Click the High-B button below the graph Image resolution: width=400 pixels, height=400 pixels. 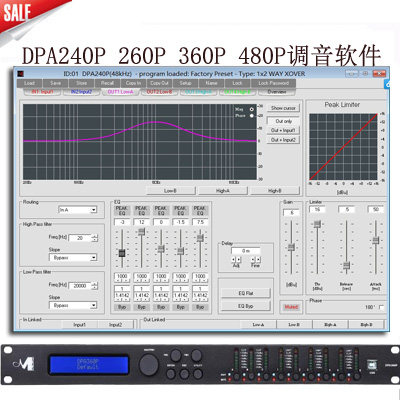275,191
